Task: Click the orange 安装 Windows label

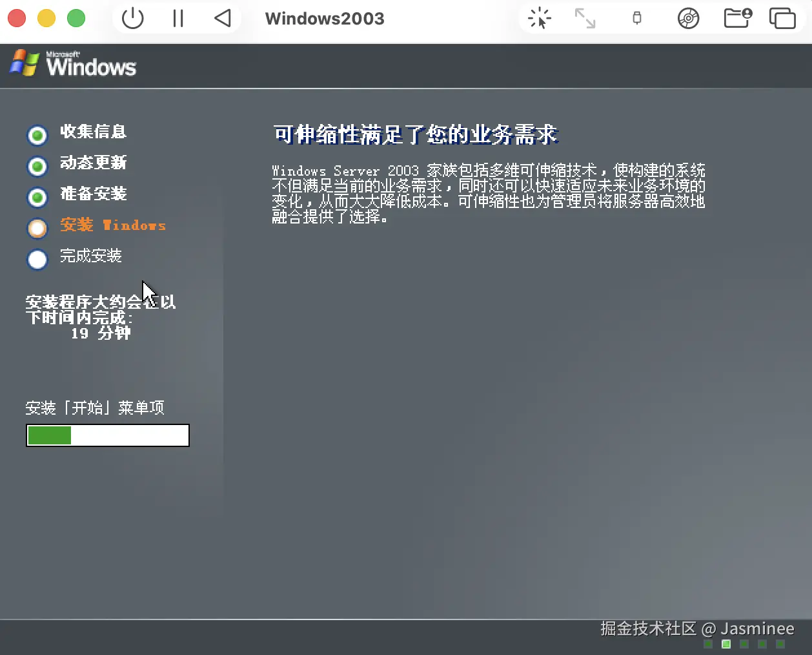Action: (x=113, y=225)
